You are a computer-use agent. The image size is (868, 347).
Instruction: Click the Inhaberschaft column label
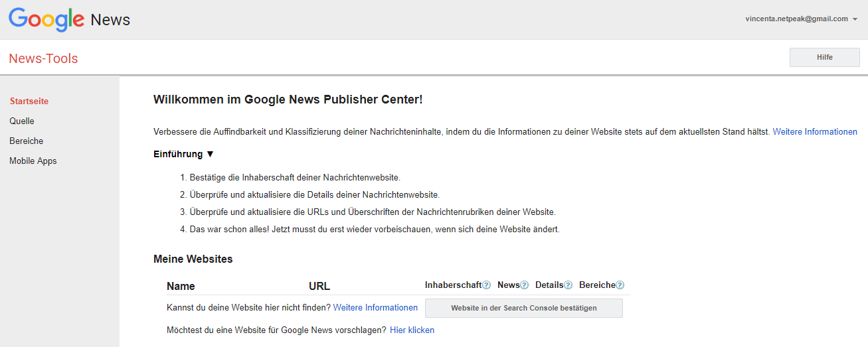453,285
